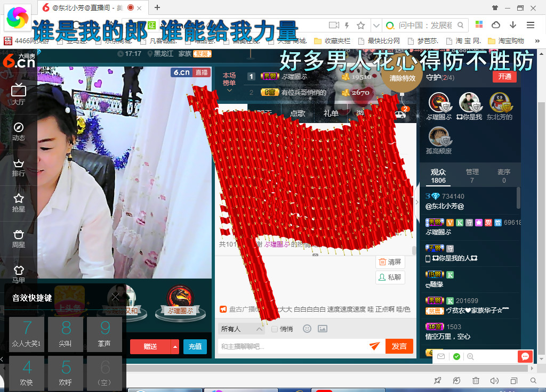Click the 开通 guard activation button
This screenshot has width=546, height=392.
click(x=504, y=77)
